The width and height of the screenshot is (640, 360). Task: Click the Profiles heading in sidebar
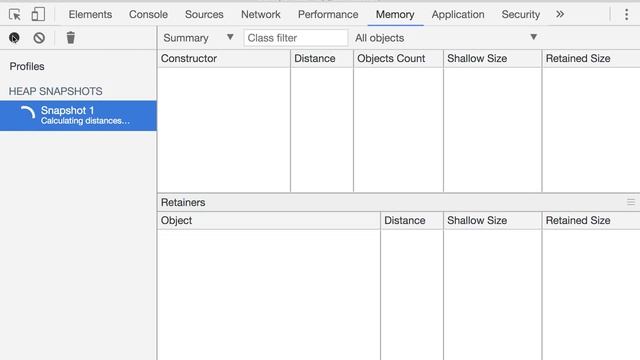click(x=27, y=67)
